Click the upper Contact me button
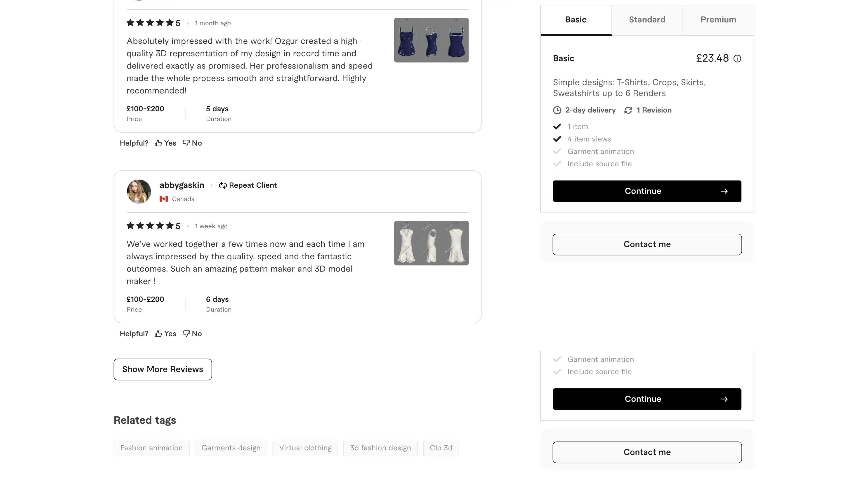This screenshot has height=488, width=868. (x=647, y=244)
